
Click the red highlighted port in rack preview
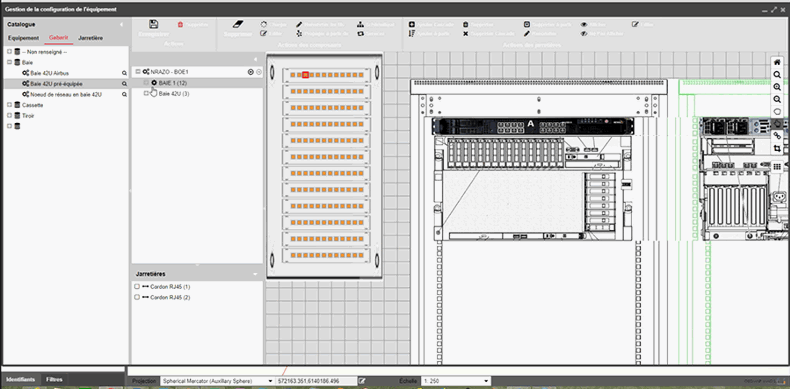(305, 75)
